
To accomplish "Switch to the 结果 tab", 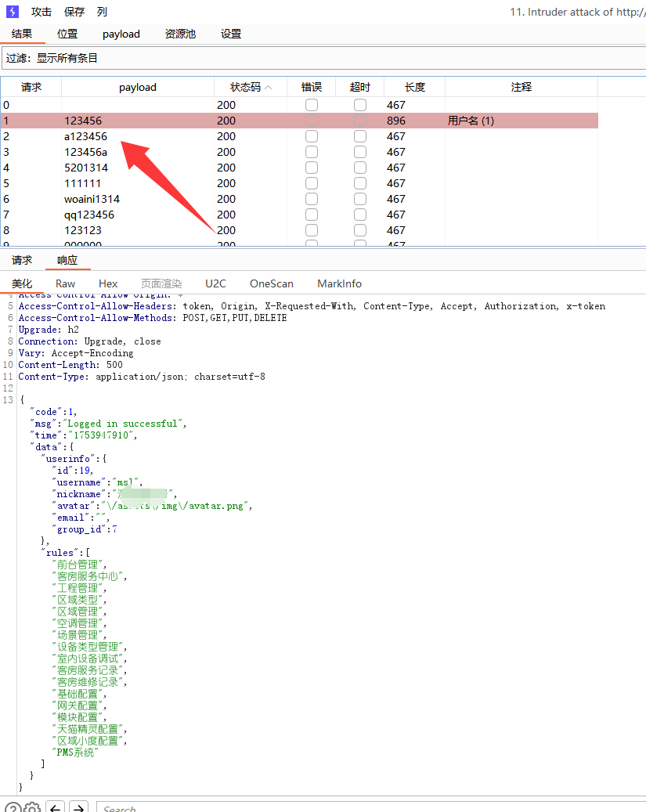I will 22,34.
